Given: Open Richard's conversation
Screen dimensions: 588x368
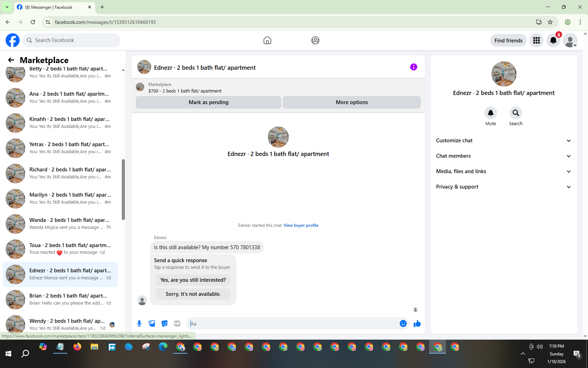Looking at the screenshot, I should (60, 173).
